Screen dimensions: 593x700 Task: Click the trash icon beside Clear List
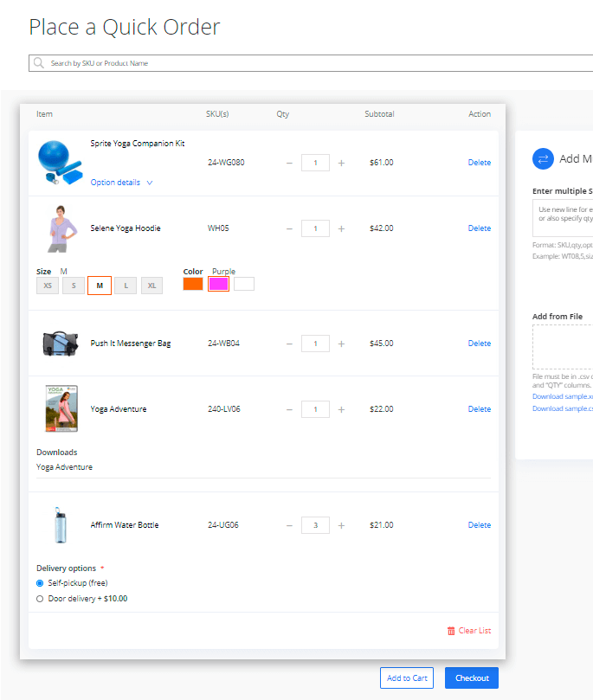coord(451,631)
